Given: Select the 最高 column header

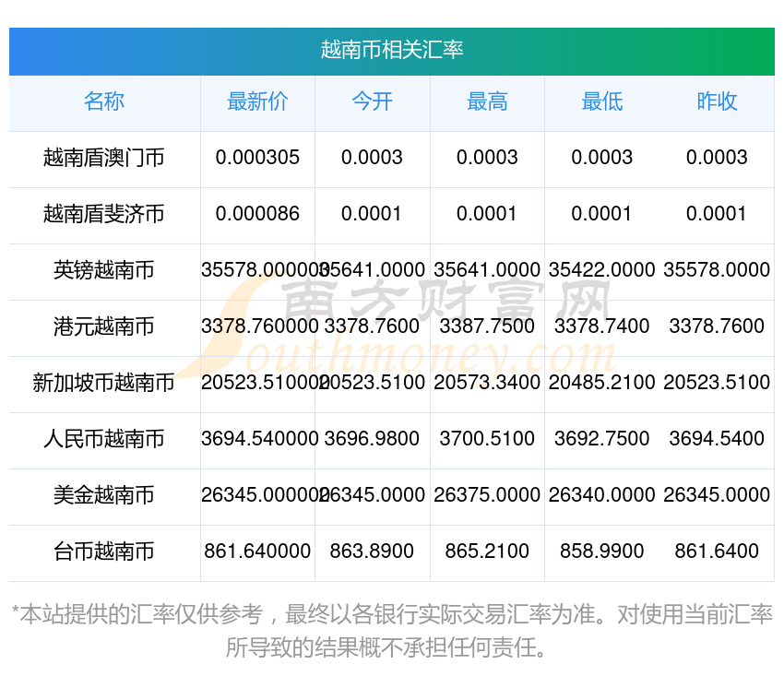Looking at the screenshot, I should point(487,101).
